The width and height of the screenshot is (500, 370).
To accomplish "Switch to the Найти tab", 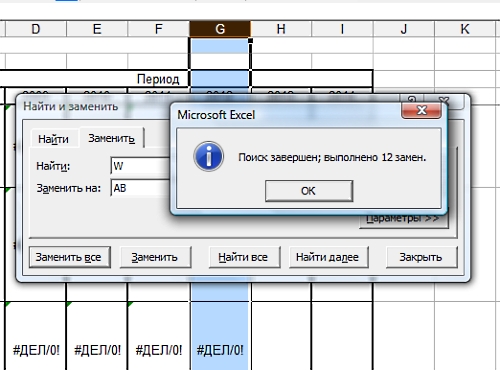I will click(53, 139).
